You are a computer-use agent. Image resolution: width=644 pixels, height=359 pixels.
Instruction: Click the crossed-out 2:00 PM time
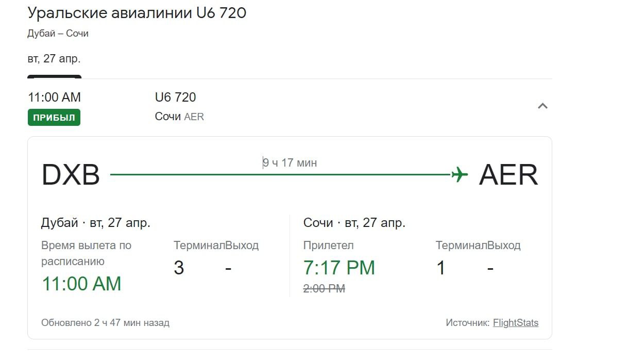[x=324, y=289]
